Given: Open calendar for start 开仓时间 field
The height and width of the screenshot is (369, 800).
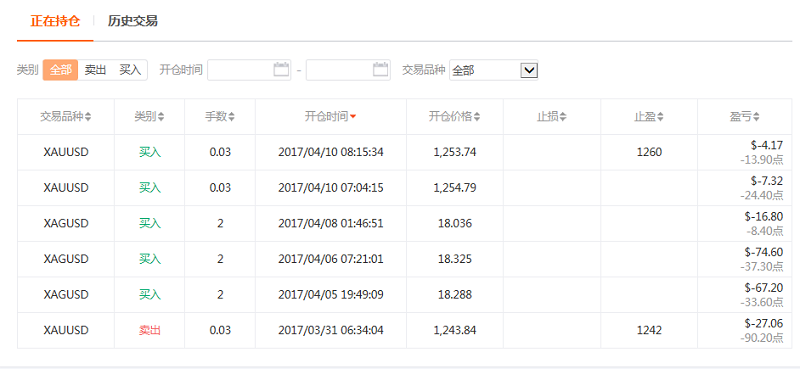Looking at the screenshot, I should (x=281, y=69).
